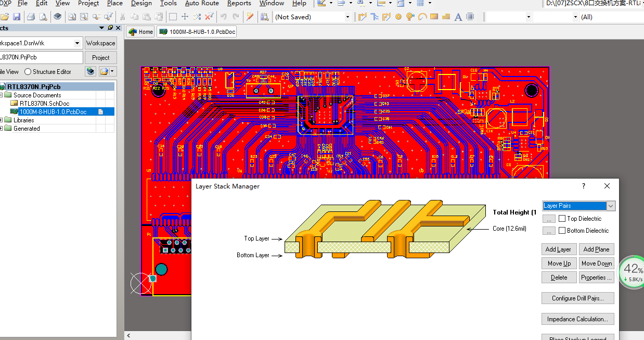
Task: Select the Place Via tool
Action: [410, 17]
